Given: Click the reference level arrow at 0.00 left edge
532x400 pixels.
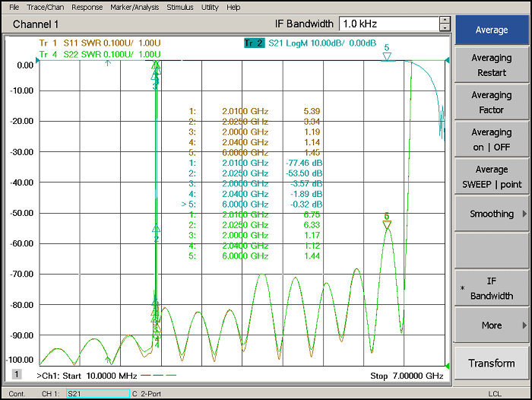Looking at the screenshot, I should click(x=37, y=60).
